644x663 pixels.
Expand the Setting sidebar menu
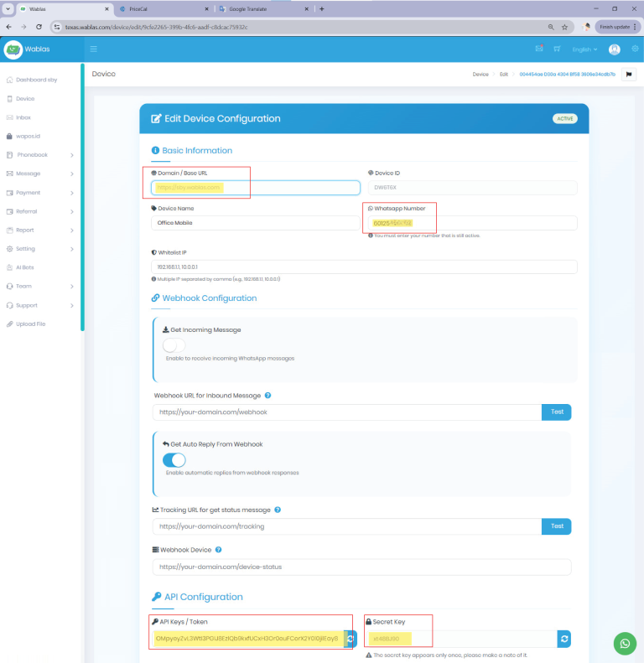tap(40, 249)
